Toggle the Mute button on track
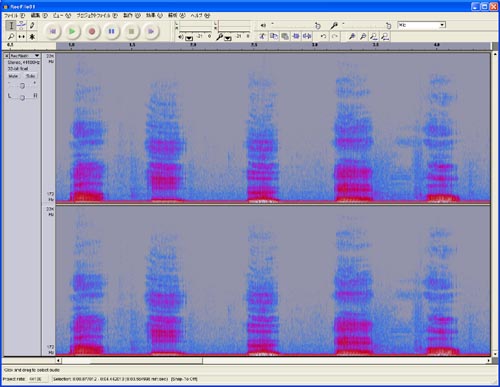The image size is (500, 387). [13, 76]
